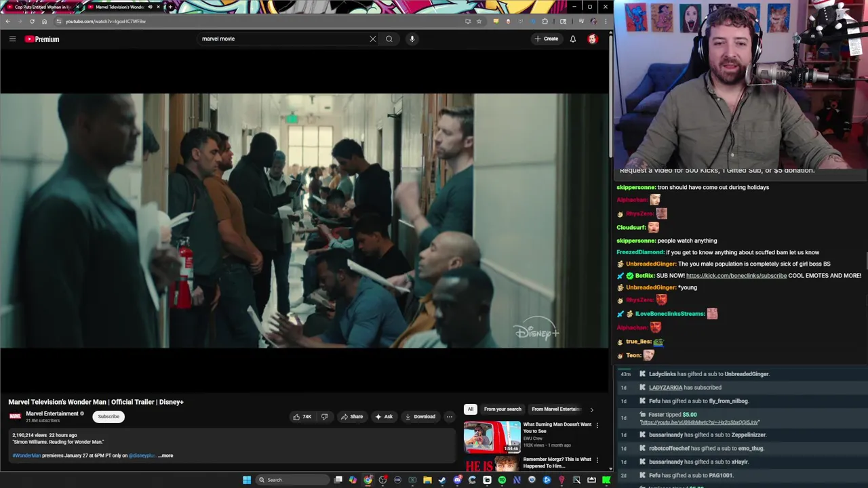Open Chrome three-dot menu

(x=604, y=21)
